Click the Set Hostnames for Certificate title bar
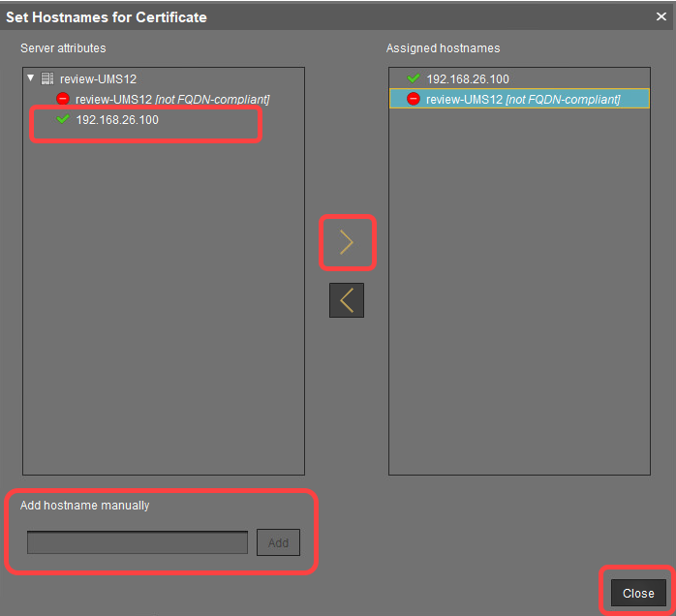The width and height of the screenshot is (676, 616). click(291, 16)
